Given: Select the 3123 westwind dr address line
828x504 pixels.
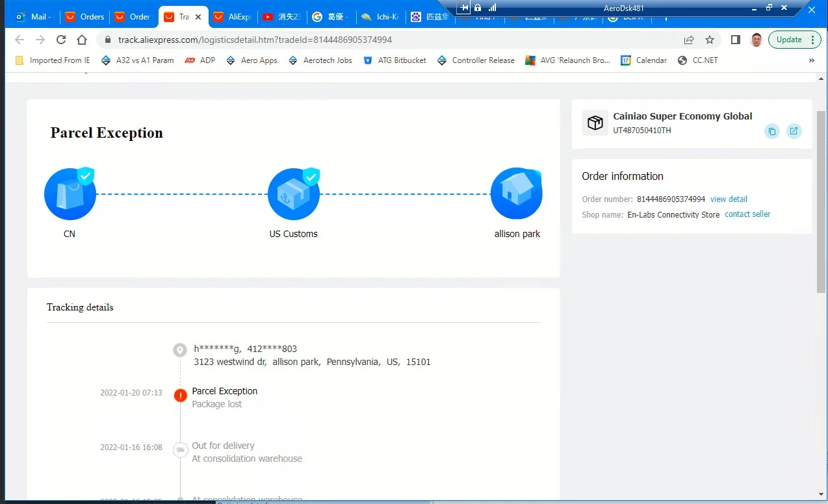Looking at the screenshot, I should click(312, 362).
